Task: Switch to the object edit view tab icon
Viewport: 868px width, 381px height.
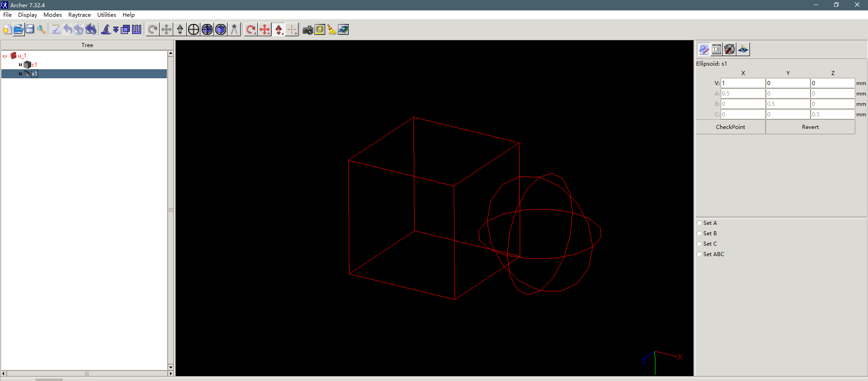Action: pos(704,49)
